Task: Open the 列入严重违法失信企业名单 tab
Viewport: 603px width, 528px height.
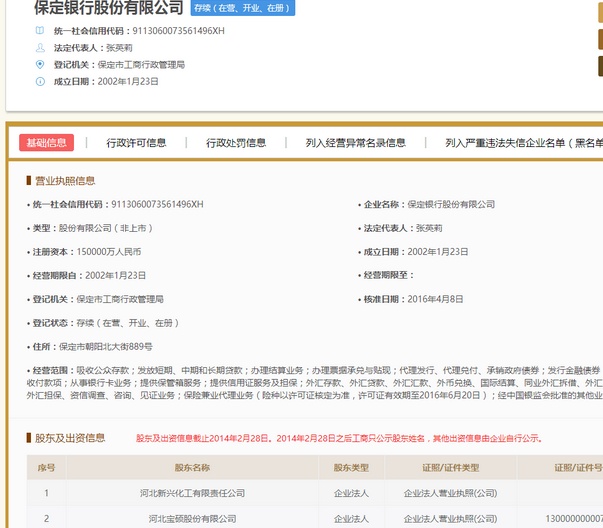Action: [x=524, y=143]
